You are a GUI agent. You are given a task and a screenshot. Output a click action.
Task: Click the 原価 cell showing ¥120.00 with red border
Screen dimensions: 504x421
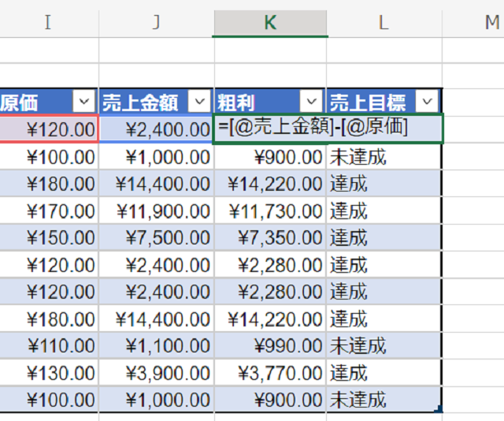(x=49, y=129)
